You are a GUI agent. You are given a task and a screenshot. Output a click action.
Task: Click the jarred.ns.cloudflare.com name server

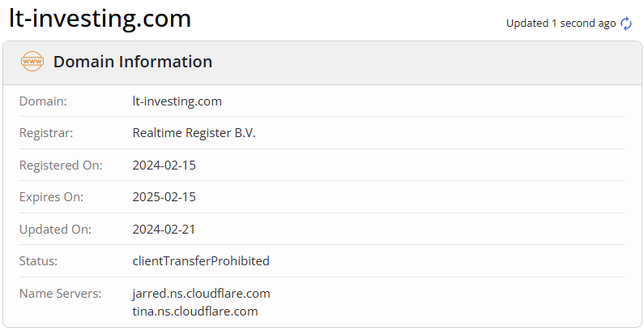201,293
